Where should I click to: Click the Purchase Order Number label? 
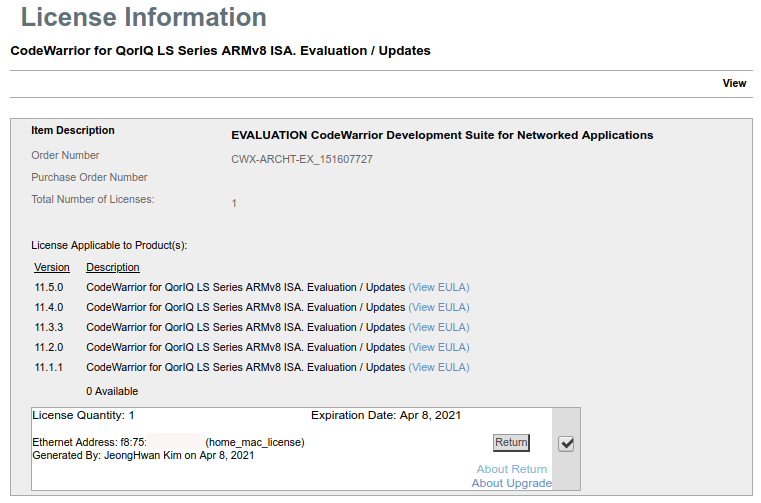click(x=89, y=177)
